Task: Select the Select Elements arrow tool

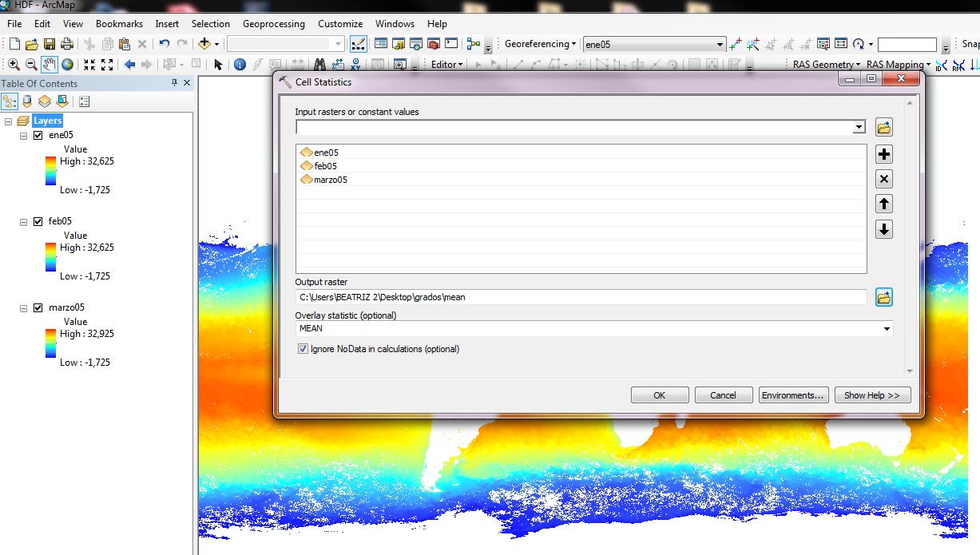Action: (218, 65)
